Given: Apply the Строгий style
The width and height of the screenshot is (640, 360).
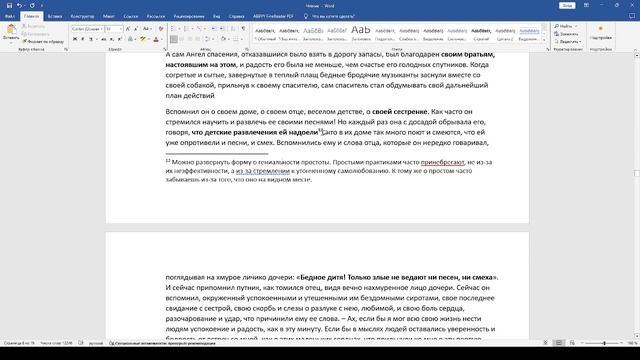Looking at the screenshot, I should pos(481,34).
